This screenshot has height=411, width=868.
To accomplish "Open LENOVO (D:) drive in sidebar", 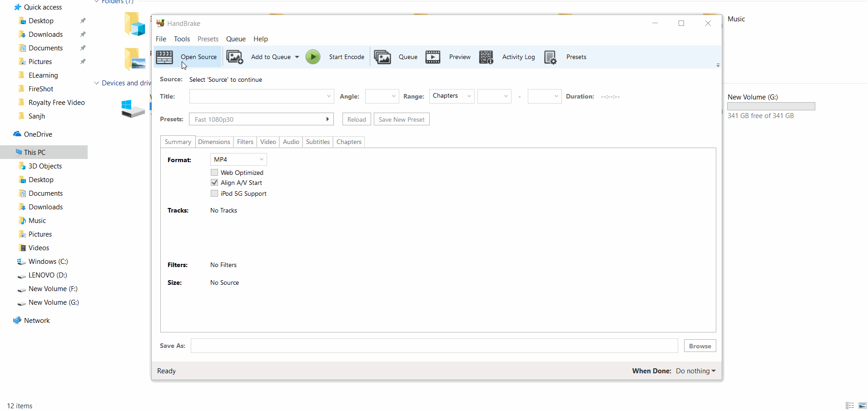I will 48,275.
